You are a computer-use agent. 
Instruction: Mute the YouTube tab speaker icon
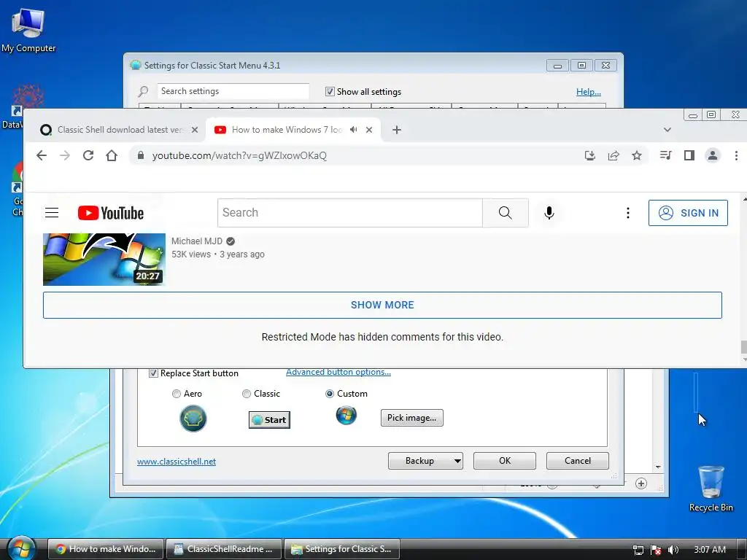pyautogui.click(x=354, y=130)
